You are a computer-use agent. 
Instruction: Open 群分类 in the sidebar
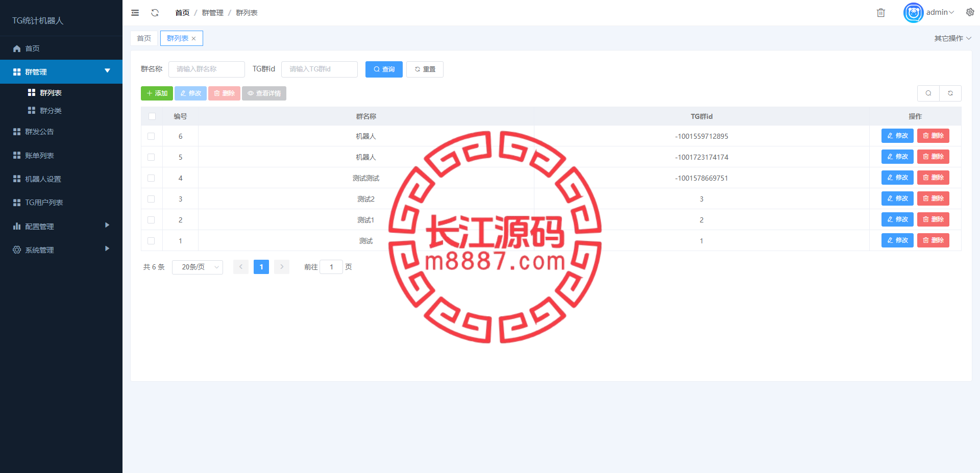coord(61,111)
